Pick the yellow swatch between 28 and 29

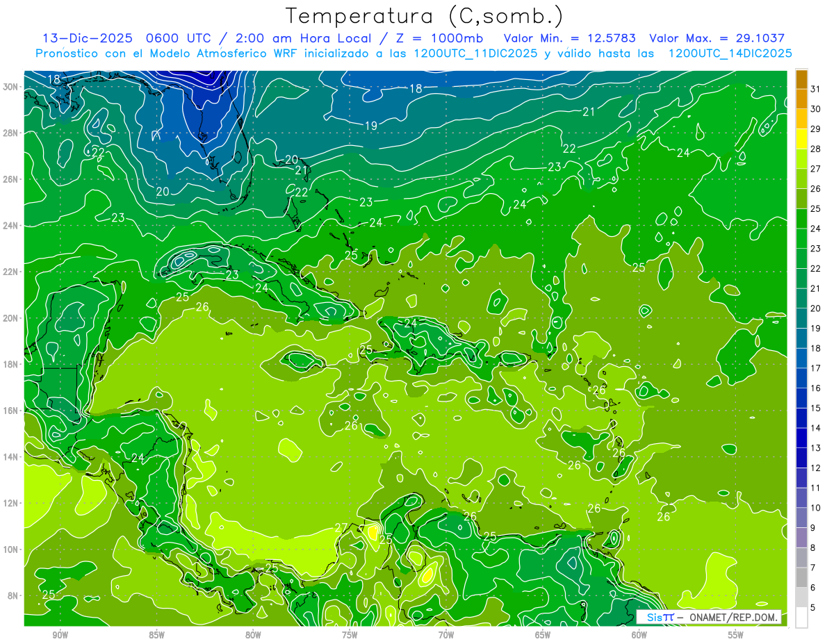pyautogui.click(x=801, y=138)
